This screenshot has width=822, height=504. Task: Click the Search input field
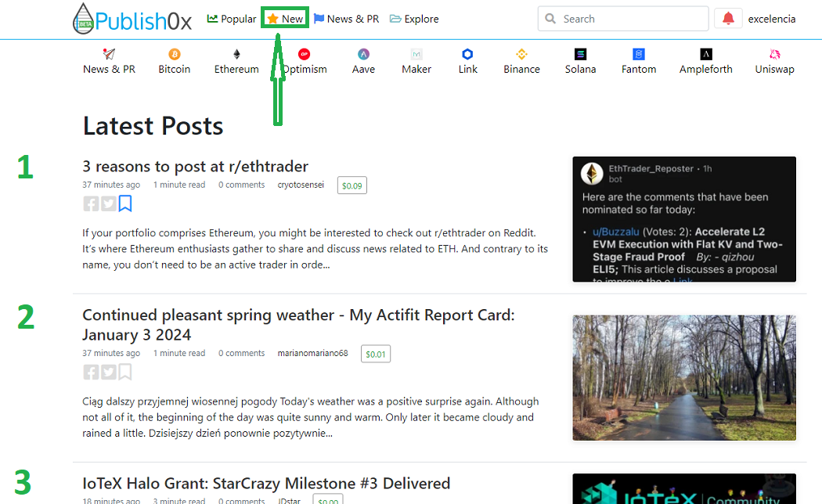[x=623, y=19]
